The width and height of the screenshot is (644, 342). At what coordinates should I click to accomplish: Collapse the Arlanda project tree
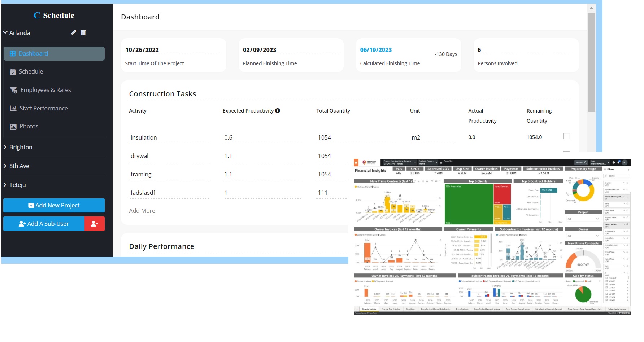pos(5,32)
